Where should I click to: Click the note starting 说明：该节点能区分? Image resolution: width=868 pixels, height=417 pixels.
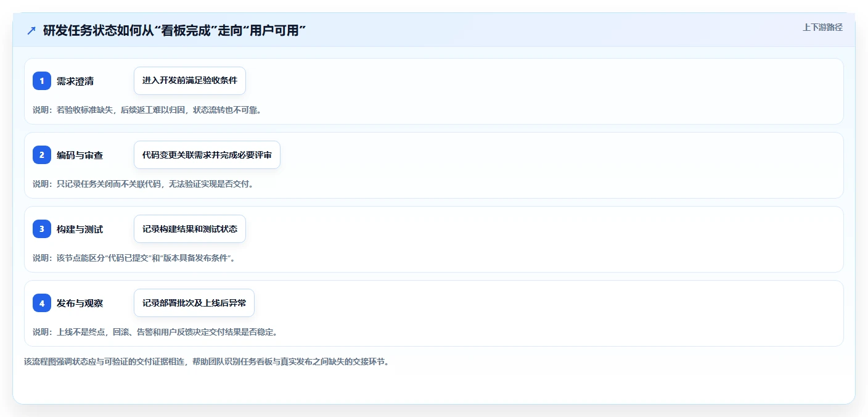click(x=134, y=258)
